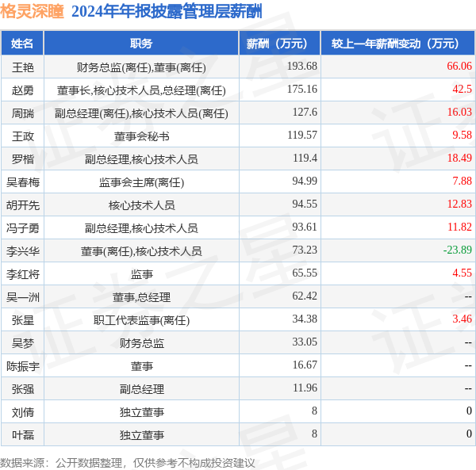Click the 监事会主席(离任) cell

tap(141, 182)
